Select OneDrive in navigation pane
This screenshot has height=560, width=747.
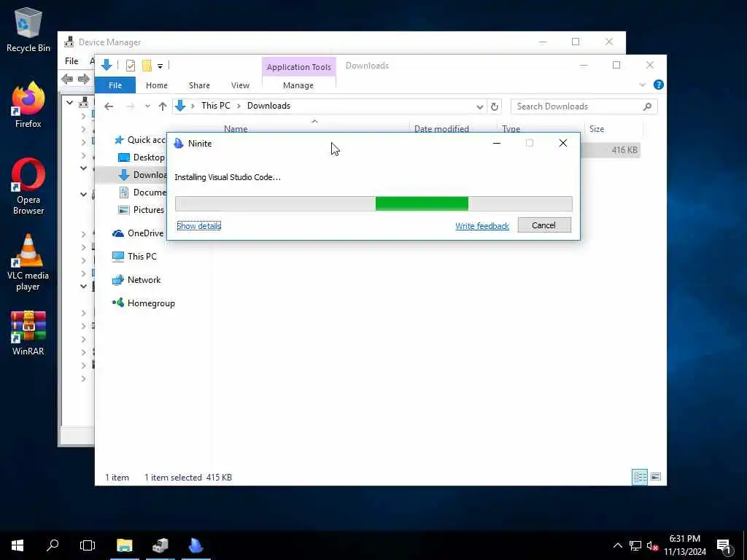(138, 233)
